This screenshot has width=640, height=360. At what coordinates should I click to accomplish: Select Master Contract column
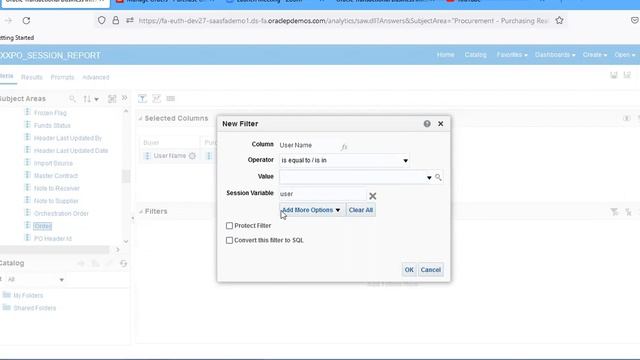pos(56,176)
